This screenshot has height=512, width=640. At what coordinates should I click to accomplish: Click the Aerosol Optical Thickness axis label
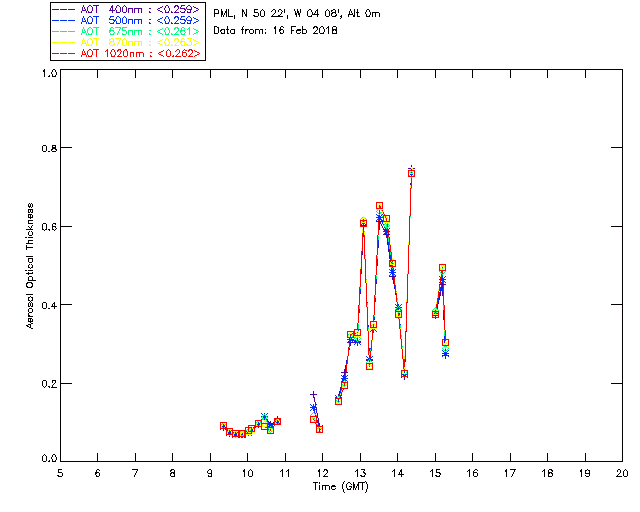pyautogui.click(x=30, y=266)
